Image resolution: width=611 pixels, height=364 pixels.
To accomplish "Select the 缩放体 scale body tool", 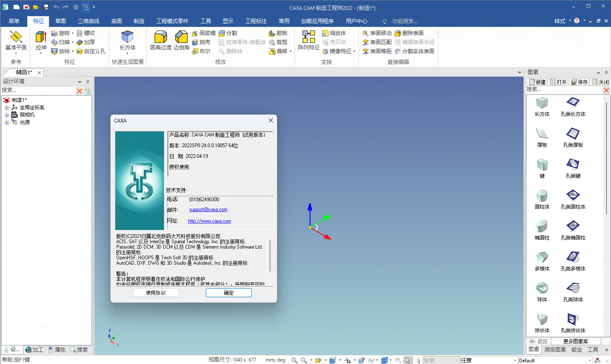I will [334, 33].
